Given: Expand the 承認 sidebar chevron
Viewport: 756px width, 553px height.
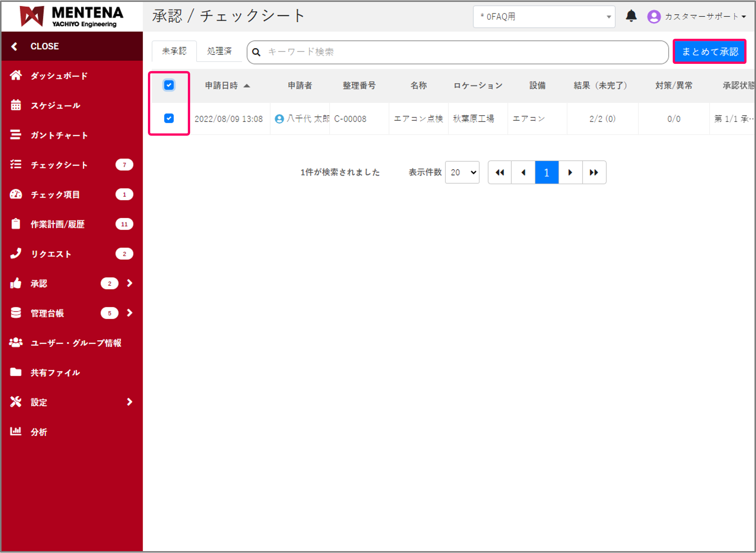Looking at the screenshot, I should click(129, 283).
